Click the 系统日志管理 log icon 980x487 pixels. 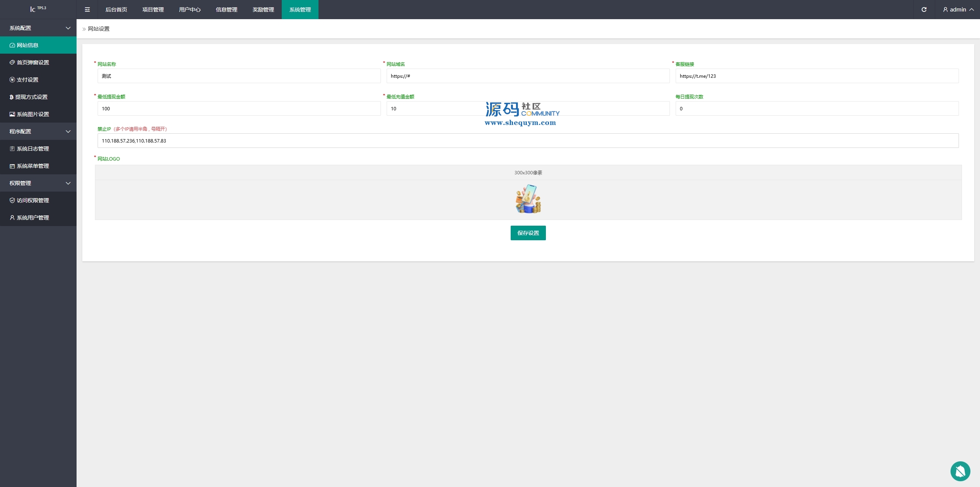pyautogui.click(x=12, y=149)
